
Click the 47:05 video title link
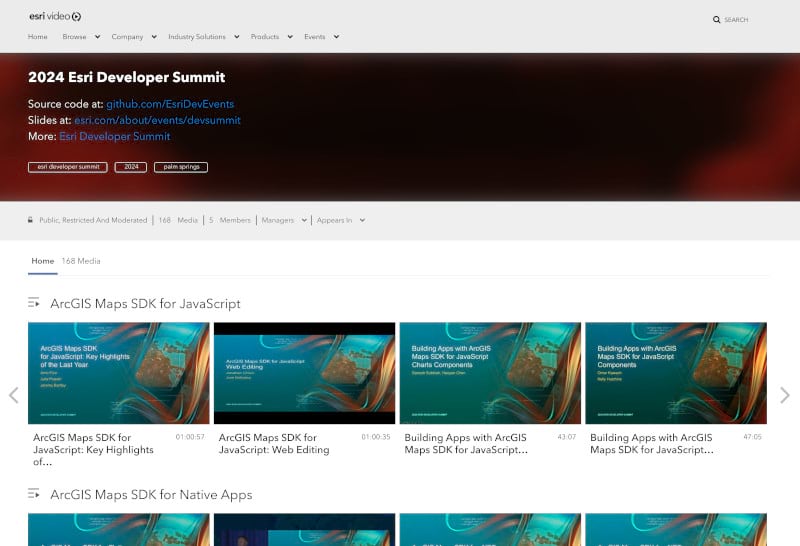[x=652, y=444]
